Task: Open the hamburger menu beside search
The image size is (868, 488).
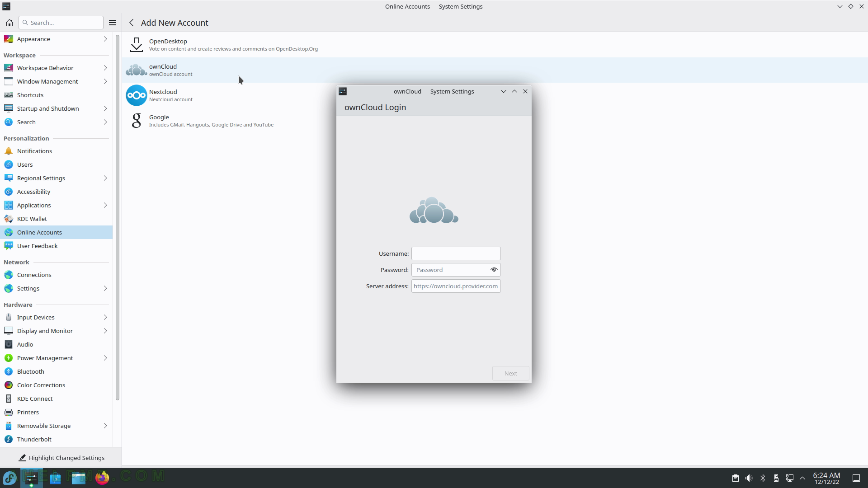Action: pyautogui.click(x=113, y=23)
